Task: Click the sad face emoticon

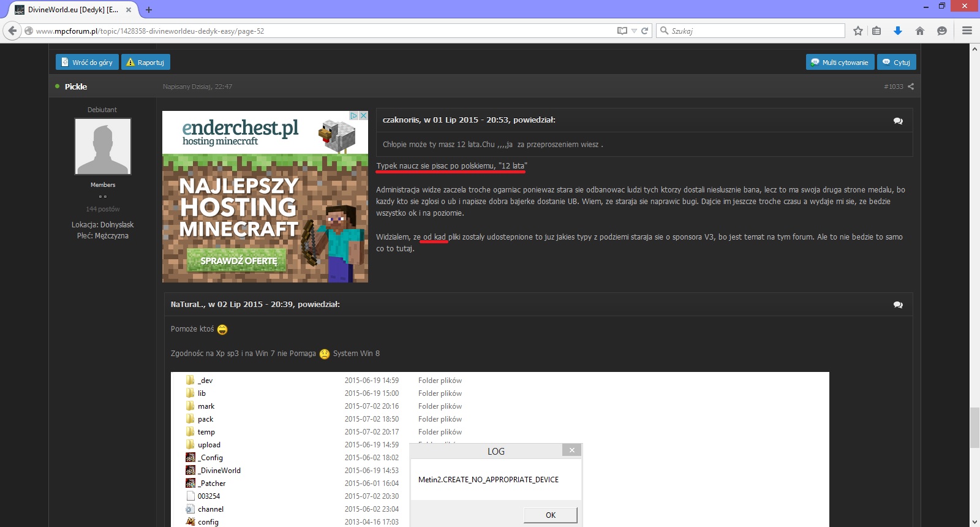Action: [325, 354]
